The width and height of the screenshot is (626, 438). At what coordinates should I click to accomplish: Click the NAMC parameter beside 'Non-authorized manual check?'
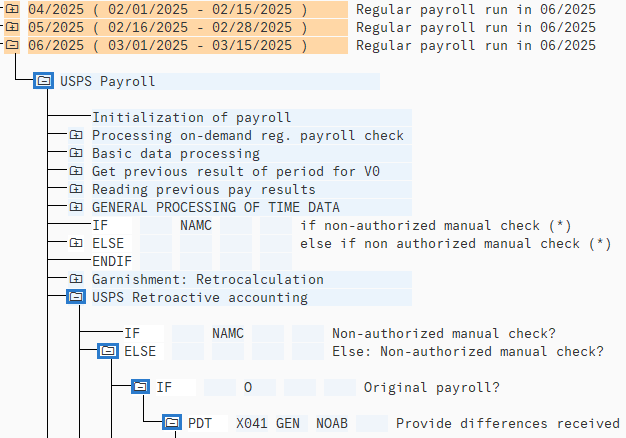(228, 333)
